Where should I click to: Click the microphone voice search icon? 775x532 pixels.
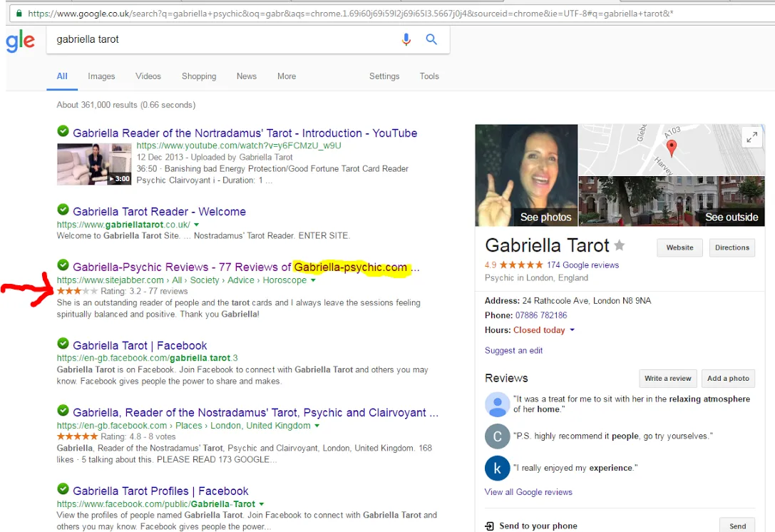[x=406, y=40]
